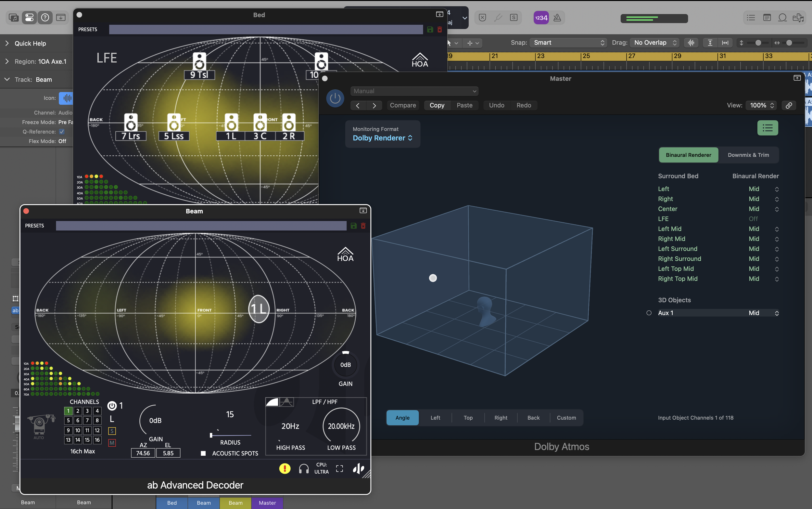The image size is (812, 509).
Task: Open the List Editors icon
Action: (751, 18)
